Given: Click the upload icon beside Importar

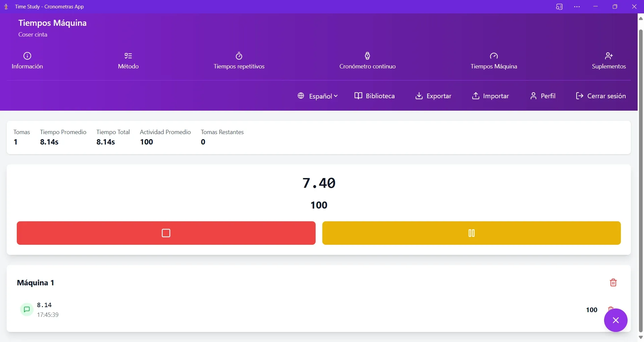Looking at the screenshot, I should point(476,96).
